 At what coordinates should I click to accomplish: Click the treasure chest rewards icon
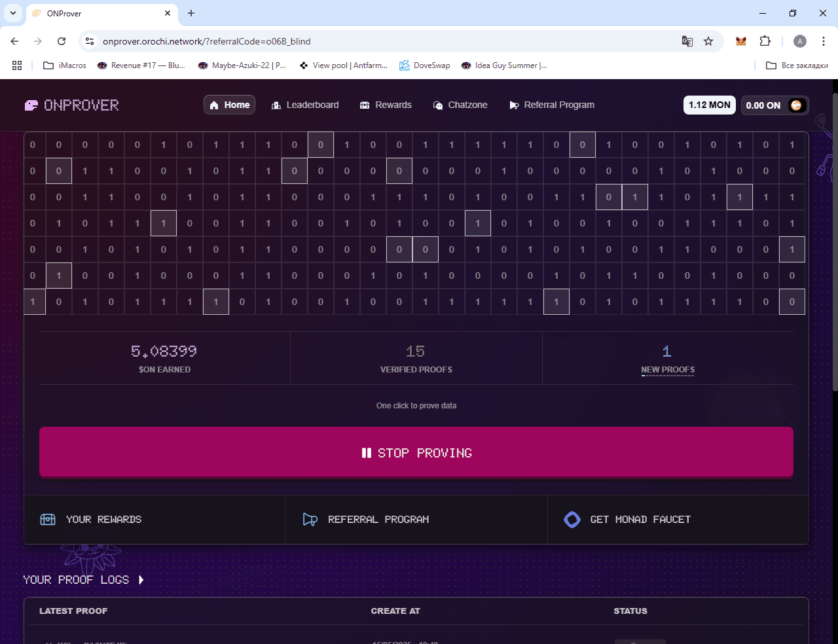coord(48,519)
